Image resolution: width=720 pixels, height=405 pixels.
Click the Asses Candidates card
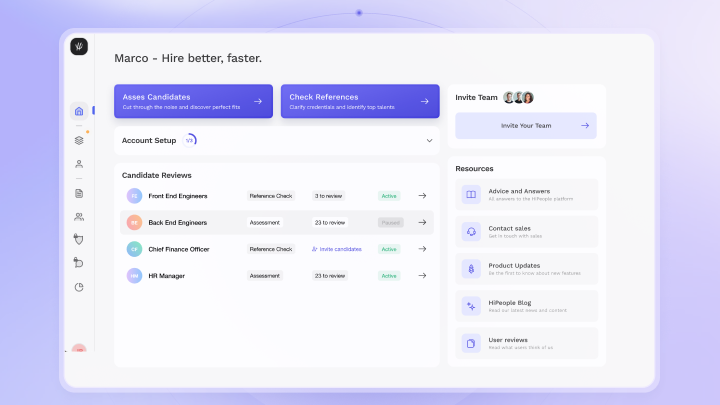[x=193, y=101]
